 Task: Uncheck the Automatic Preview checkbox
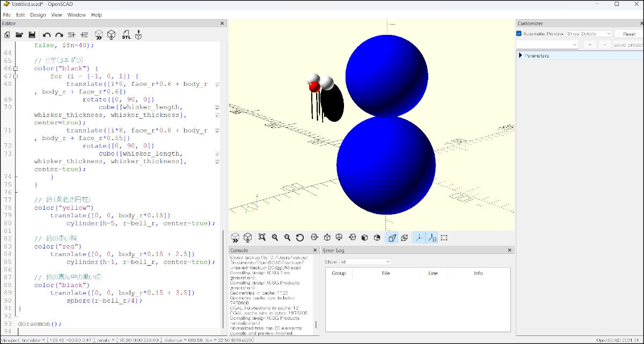coord(519,34)
